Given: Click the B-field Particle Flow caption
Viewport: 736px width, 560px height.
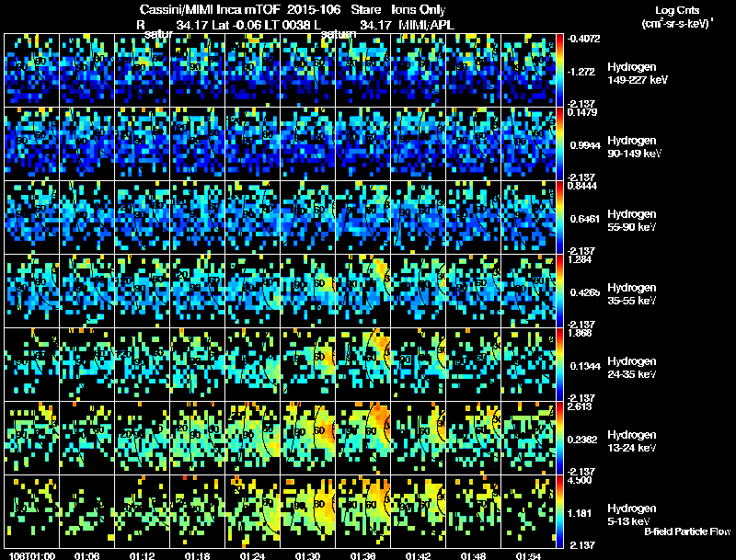Looking at the screenshot, I should point(687,531).
